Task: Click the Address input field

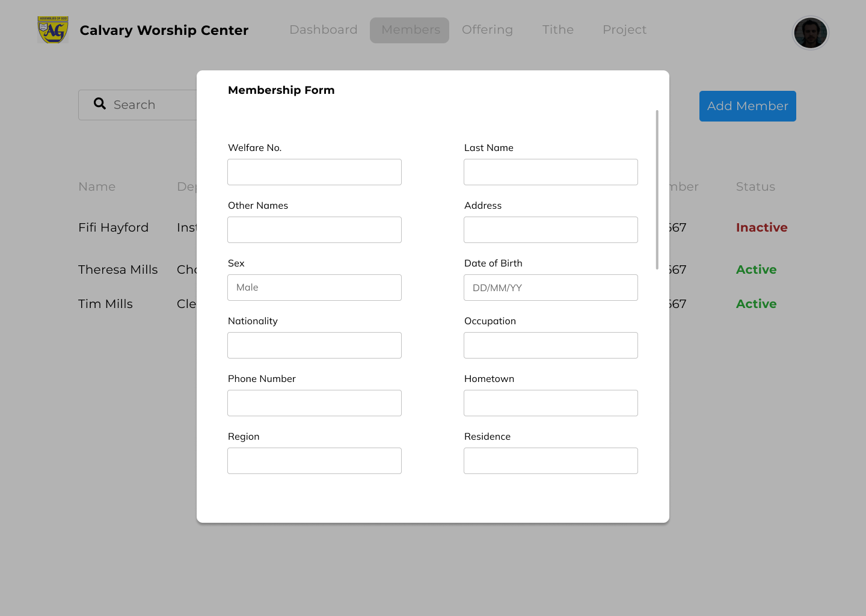Action: click(x=550, y=230)
